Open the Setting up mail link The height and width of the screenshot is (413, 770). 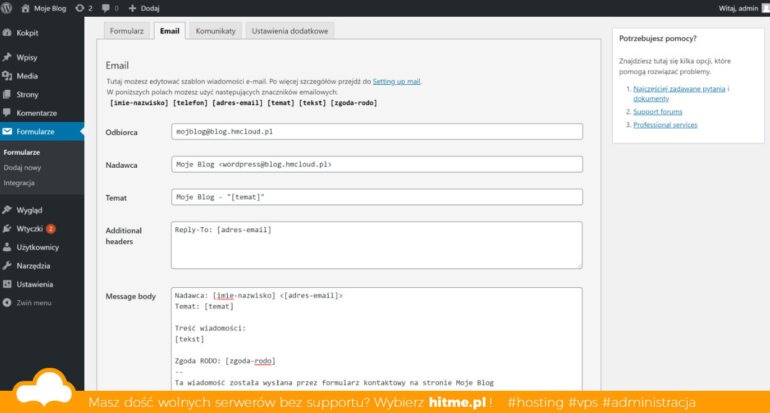pos(396,82)
